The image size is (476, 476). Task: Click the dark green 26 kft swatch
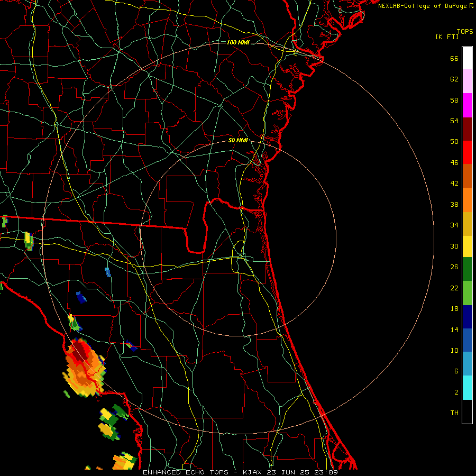[467, 269]
